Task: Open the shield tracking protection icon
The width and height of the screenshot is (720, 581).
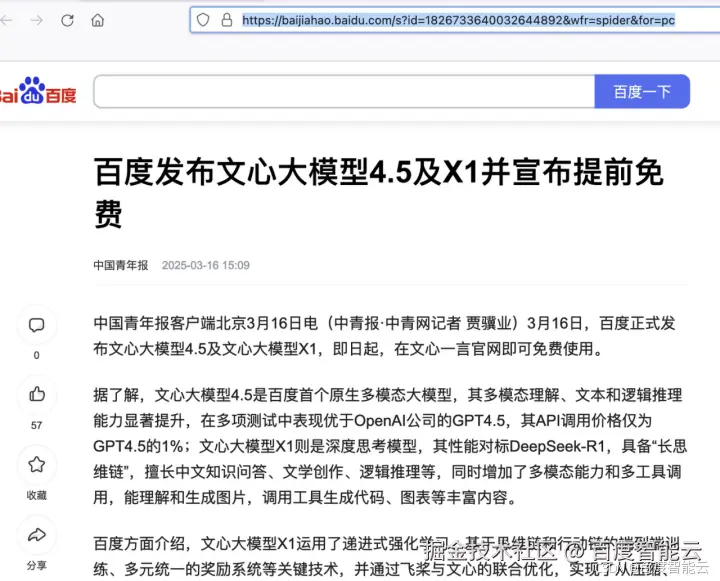Action: point(203,20)
